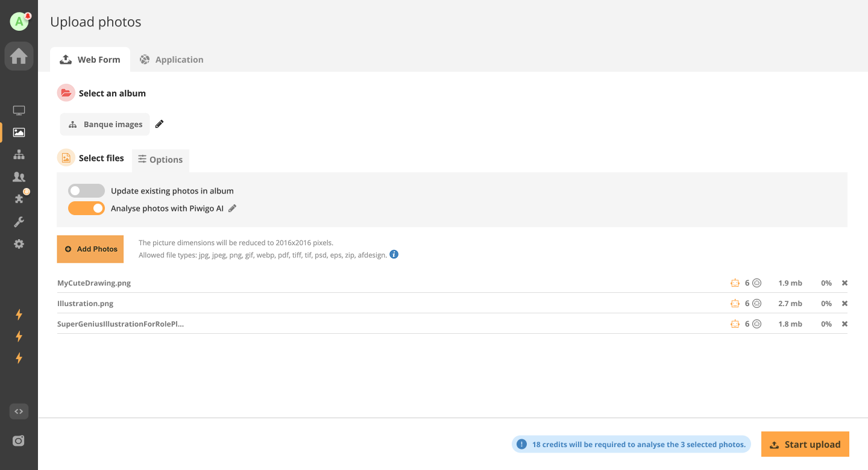Edit Piwigo AI analysis settings pencil
The width and height of the screenshot is (868, 470).
click(233, 208)
